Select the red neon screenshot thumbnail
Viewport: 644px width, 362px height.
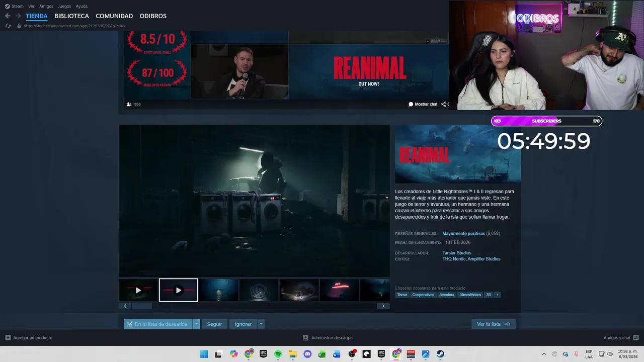(x=339, y=290)
